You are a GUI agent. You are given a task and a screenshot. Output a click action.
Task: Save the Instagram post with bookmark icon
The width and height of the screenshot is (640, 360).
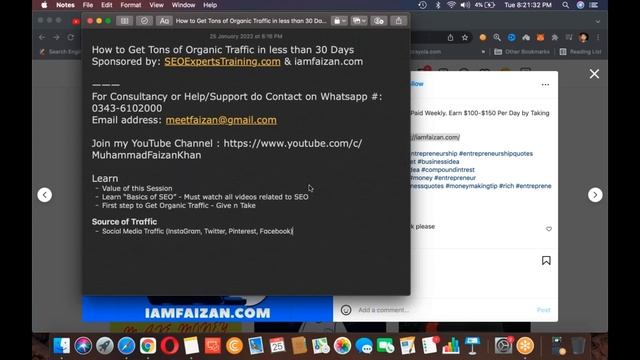546,260
